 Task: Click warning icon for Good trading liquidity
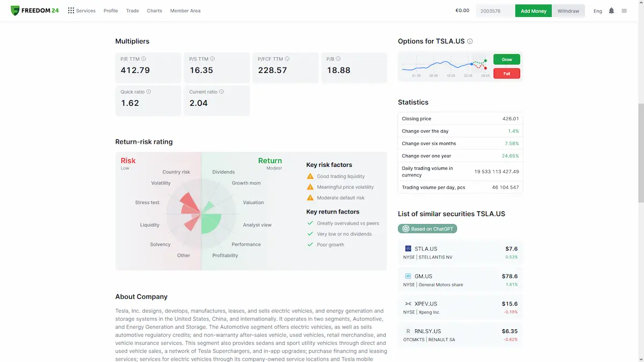[310, 176]
